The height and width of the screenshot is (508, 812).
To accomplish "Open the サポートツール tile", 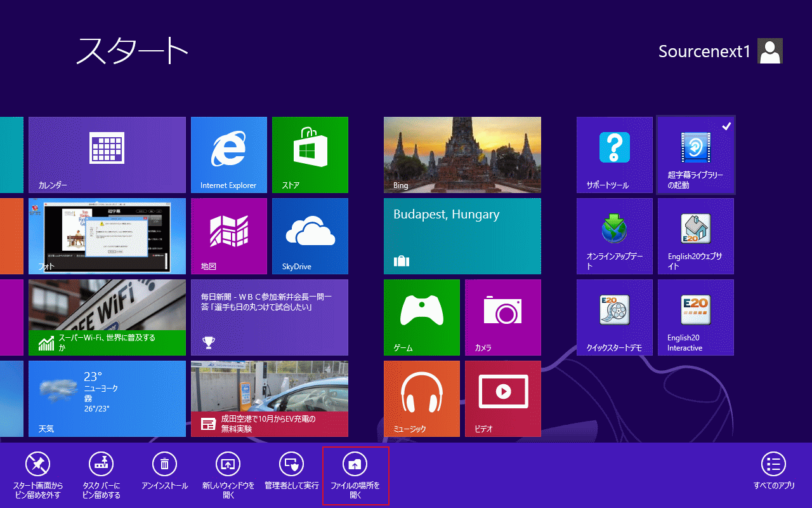I will pyautogui.click(x=615, y=155).
